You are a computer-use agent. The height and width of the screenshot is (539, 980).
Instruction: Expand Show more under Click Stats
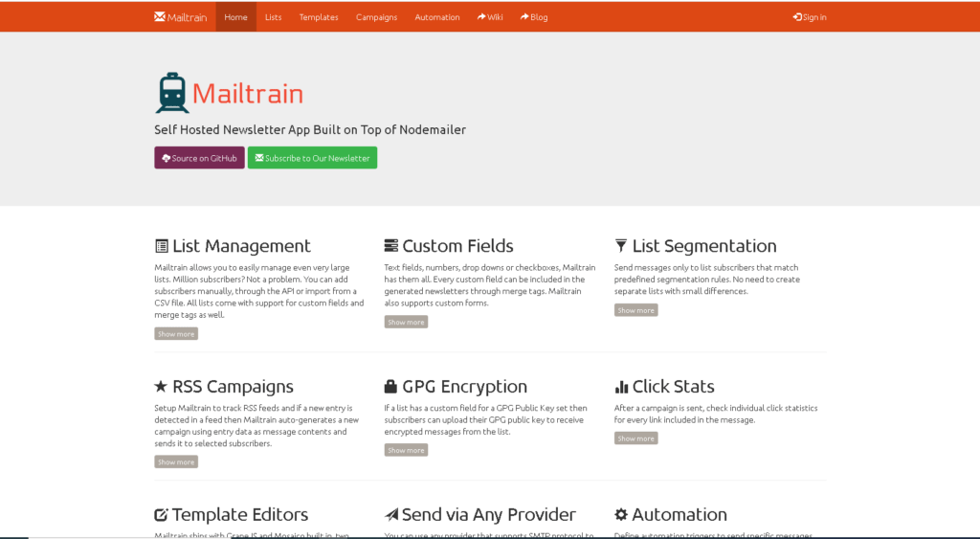pos(635,438)
